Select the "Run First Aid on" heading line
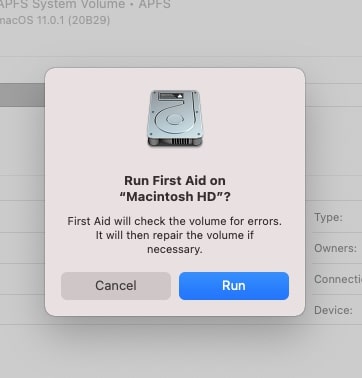The height and width of the screenshot is (378, 362). tap(175, 181)
